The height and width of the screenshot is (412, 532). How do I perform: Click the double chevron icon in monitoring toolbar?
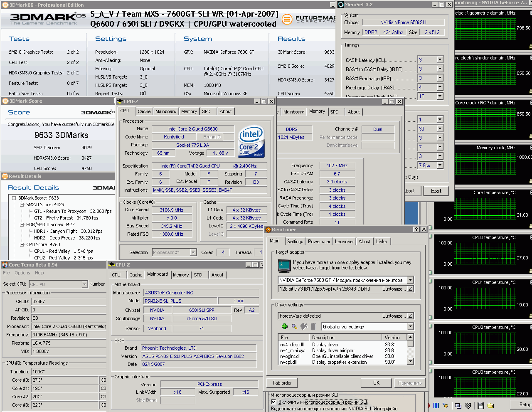(468, 405)
